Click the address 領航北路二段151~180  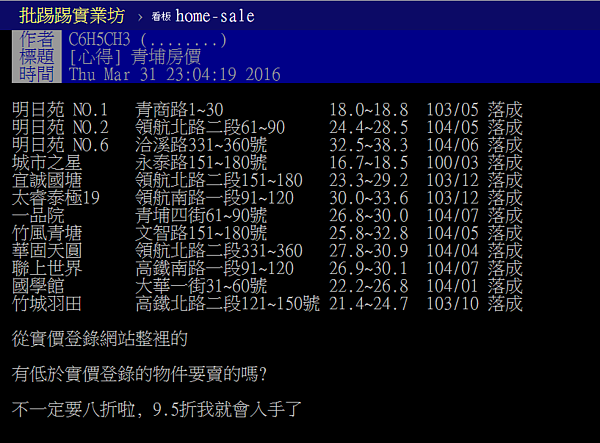(219, 180)
